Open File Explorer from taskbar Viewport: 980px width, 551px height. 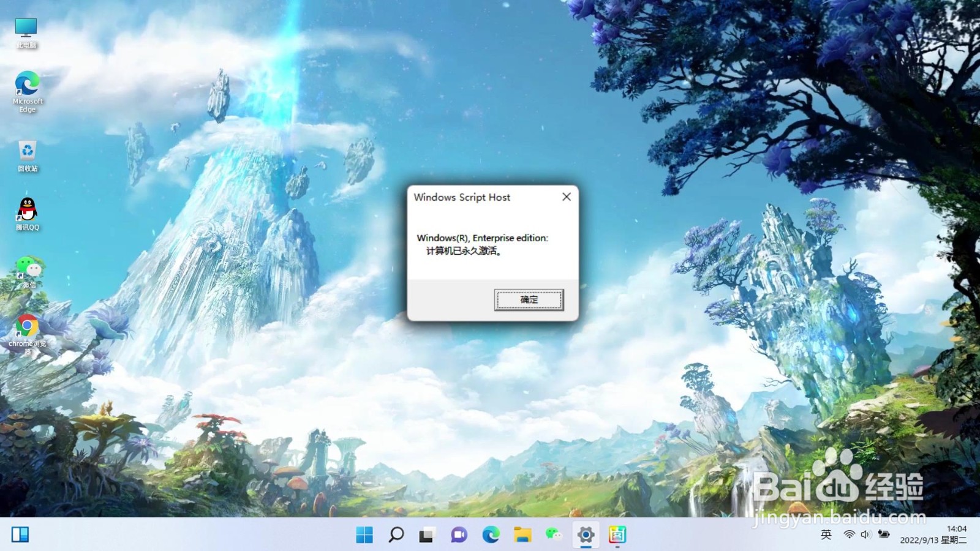pyautogui.click(x=522, y=534)
